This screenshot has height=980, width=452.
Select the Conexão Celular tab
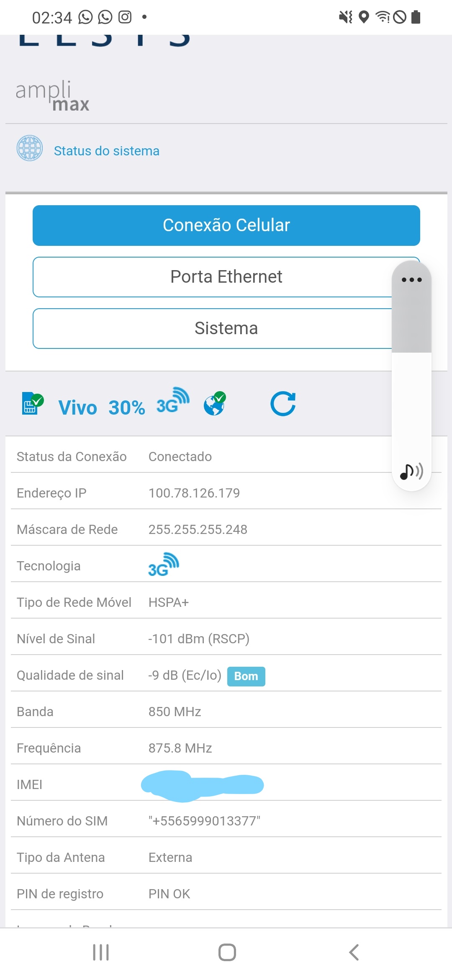[226, 225]
